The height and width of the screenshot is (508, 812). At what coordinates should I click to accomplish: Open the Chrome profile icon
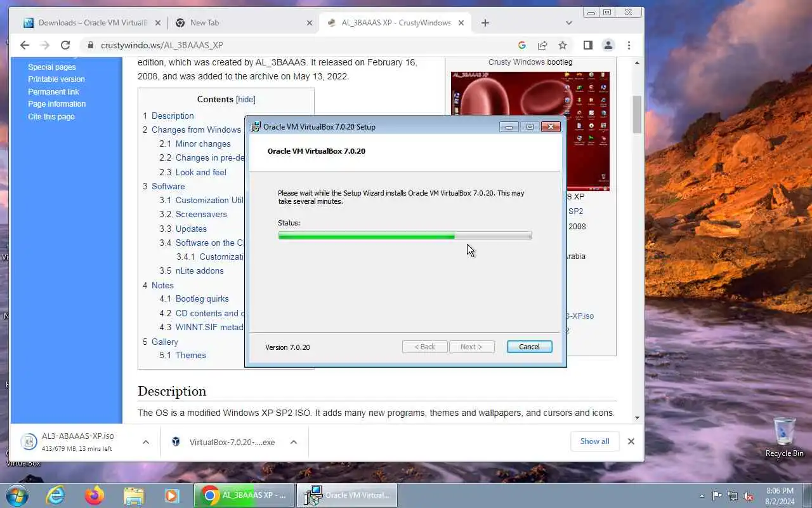click(608, 45)
